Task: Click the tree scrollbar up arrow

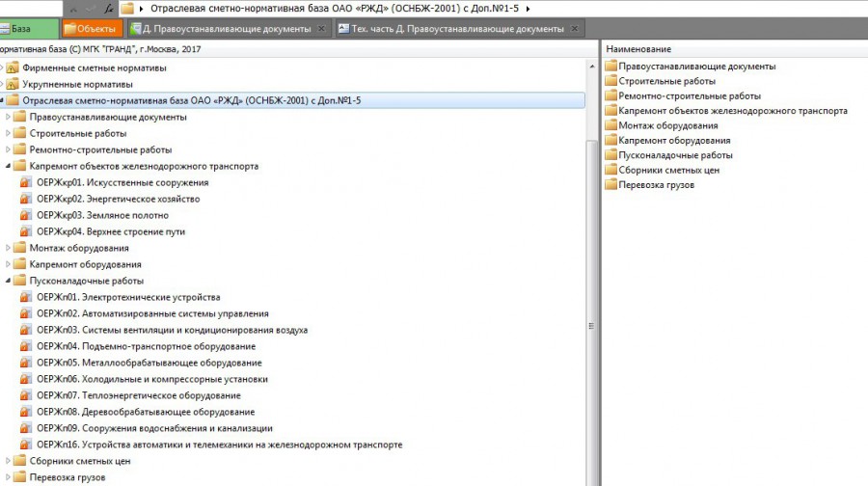Action: click(x=592, y=67)
